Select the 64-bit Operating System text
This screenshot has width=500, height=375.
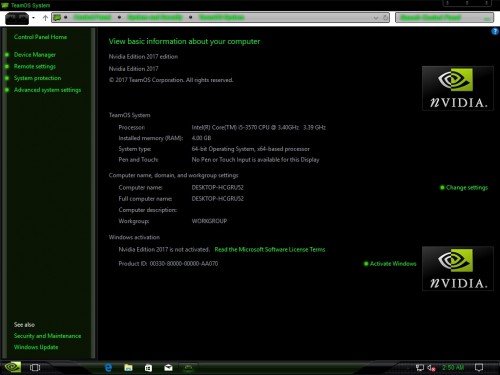(x=250, y=149)
